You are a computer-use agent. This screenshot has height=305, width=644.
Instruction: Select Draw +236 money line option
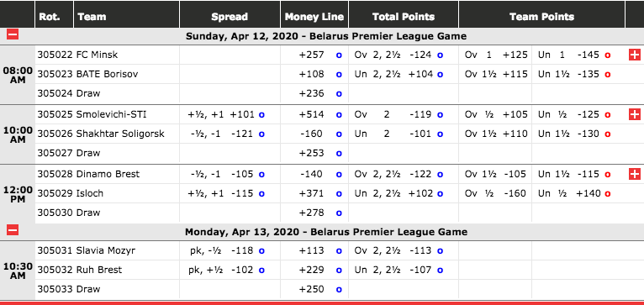click(339, 94)
